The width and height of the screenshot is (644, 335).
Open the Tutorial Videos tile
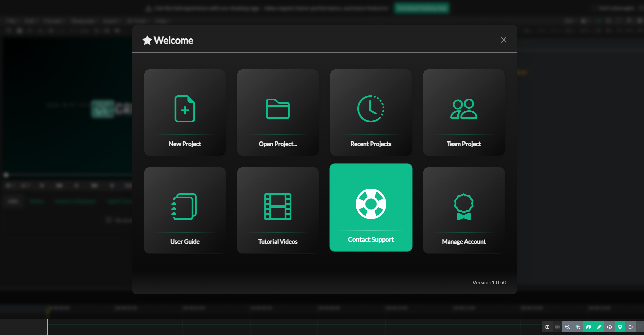coord(278,210)
